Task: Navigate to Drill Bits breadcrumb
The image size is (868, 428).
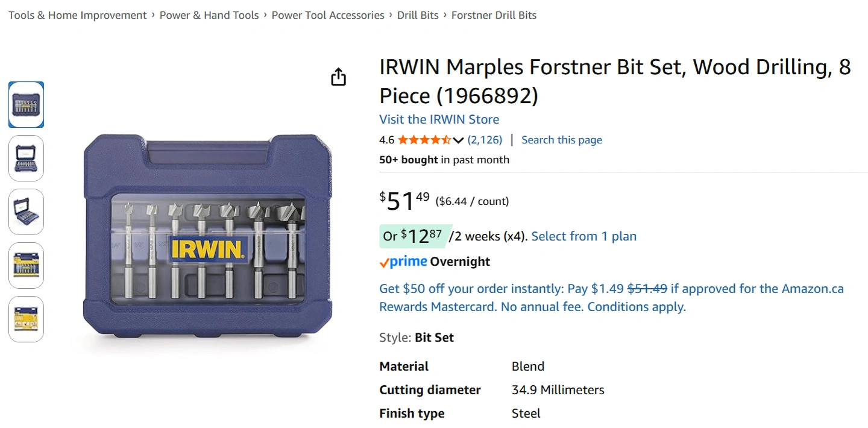Action: pyautogui.click(x=418, y=15)
